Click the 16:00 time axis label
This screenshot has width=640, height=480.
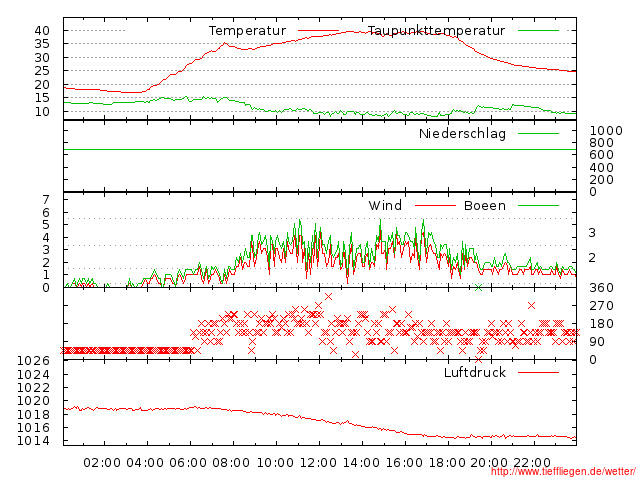point(404,463)
